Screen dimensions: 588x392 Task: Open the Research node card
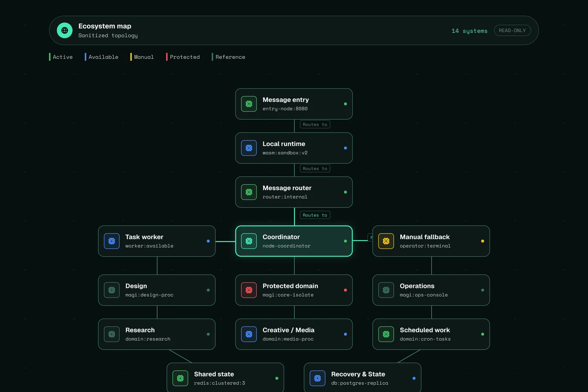click(157, 334)
